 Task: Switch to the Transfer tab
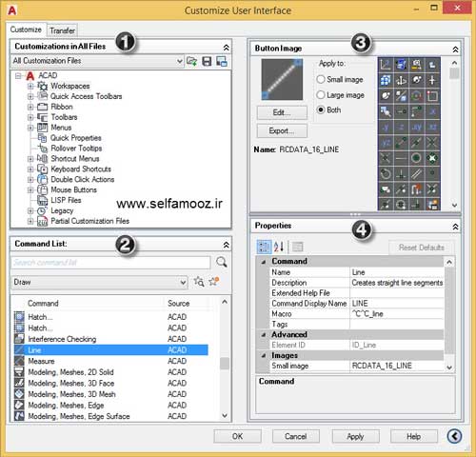(x=62, y=30)
